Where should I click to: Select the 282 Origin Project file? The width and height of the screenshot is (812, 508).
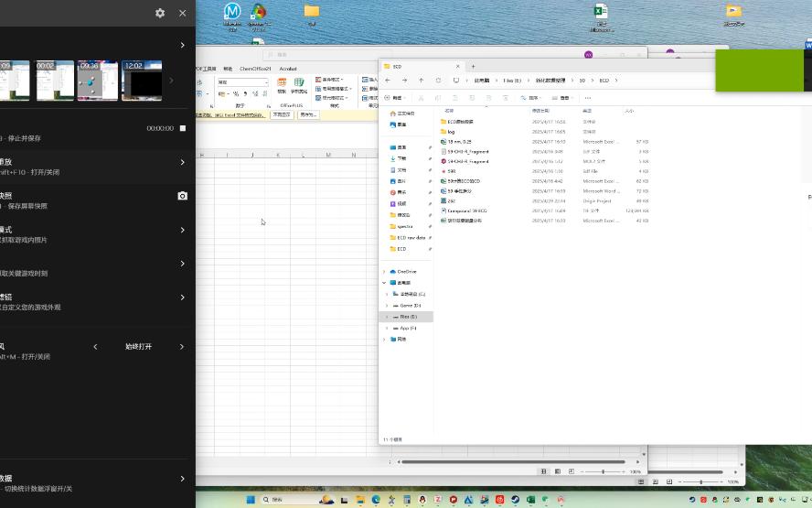pos(544,200)
